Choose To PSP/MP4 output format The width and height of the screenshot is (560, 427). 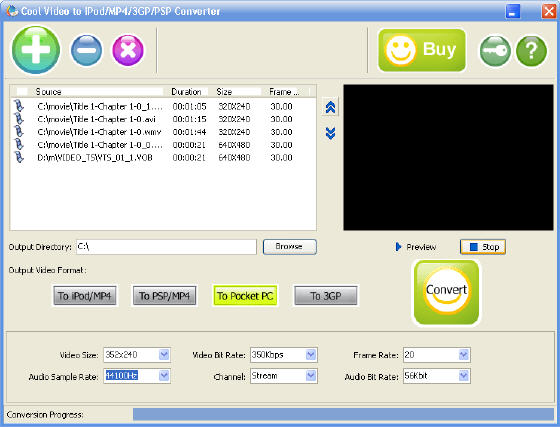165,296
